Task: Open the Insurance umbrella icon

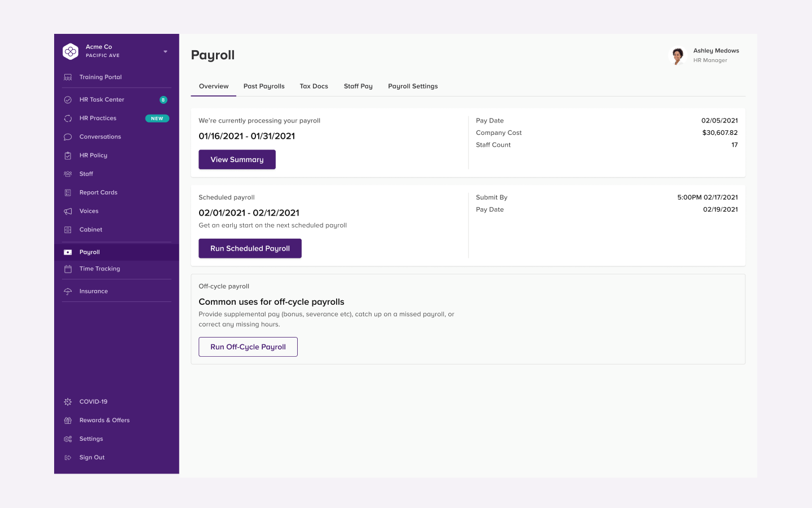Action: (x=68, y=292)
